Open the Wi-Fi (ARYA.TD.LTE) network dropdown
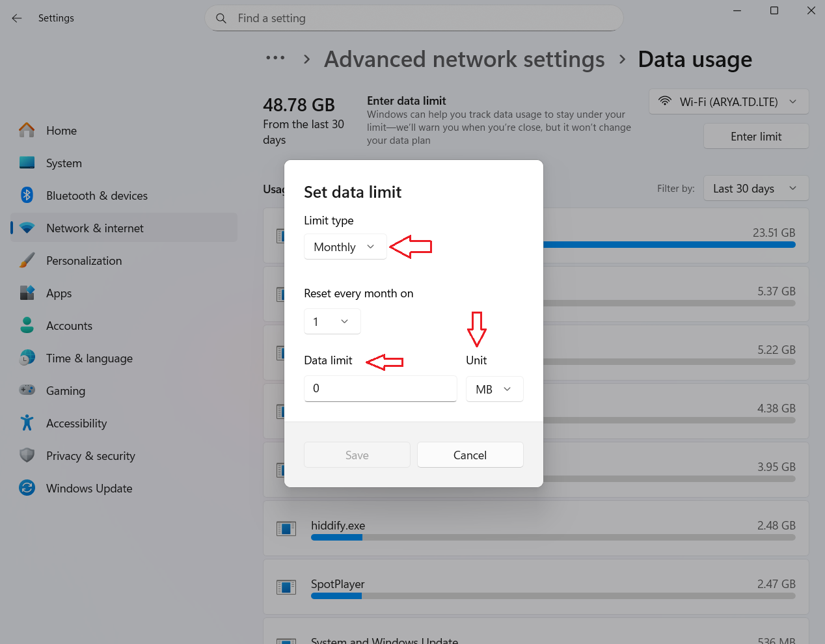This screenshot has width=825, height=644. pyautogui.click(x=729, y=101)
